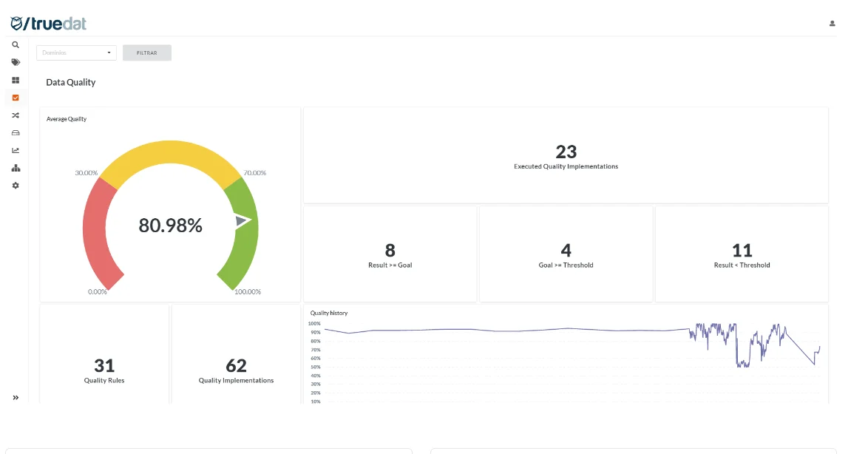Click the number 8 above Result >= Goal

coord(390,250)
